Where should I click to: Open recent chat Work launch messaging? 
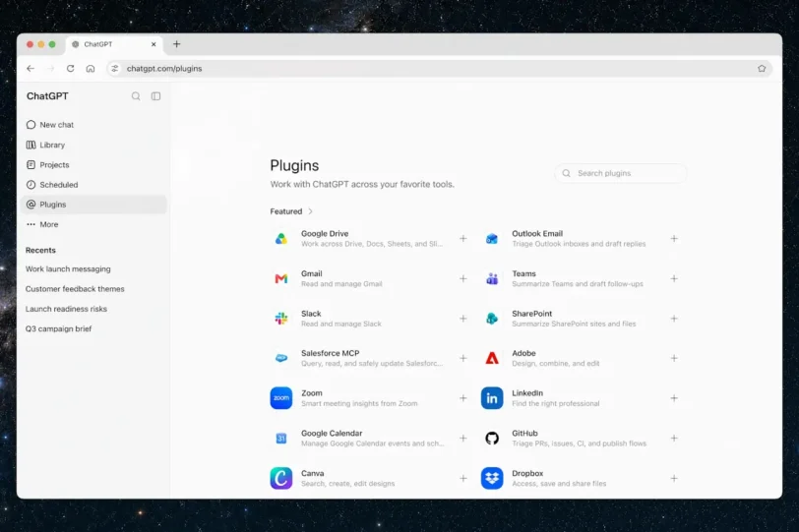pyautogui.click(x=68, y=268)
